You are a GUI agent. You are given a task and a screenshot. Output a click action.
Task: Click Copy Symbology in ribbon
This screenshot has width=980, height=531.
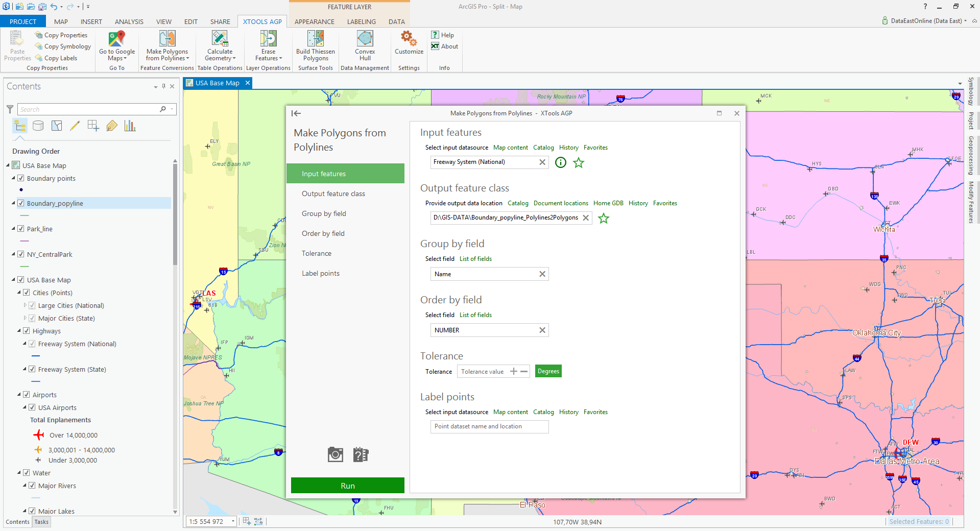tap(63, 46)
